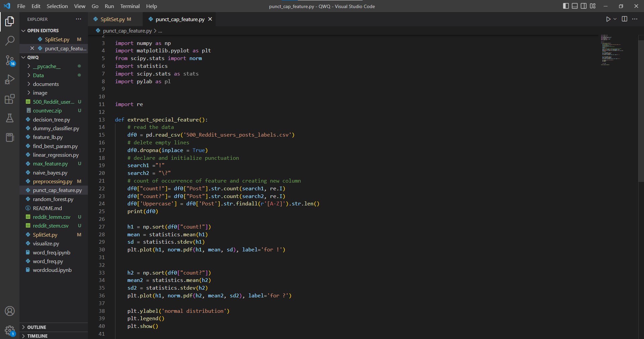The width and height of the screenshot is (644, 339).
Task: Open the Terminal menu
Action: tap(130, 6)
